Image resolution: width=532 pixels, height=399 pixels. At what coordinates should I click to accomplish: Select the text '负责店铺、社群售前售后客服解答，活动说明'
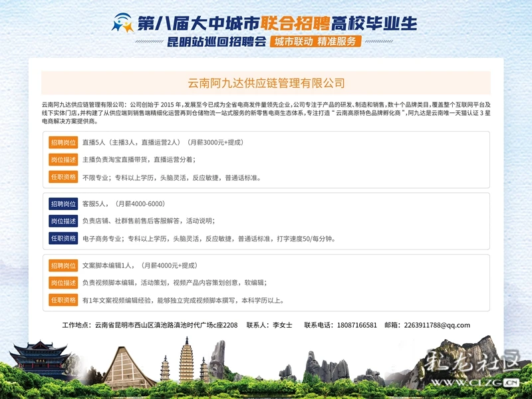pos(148,221)
